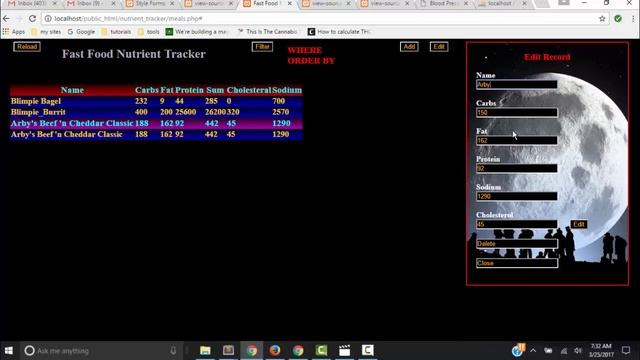Click the 25600 protein value
640x360 pixels.
click(x=186, y=112)
